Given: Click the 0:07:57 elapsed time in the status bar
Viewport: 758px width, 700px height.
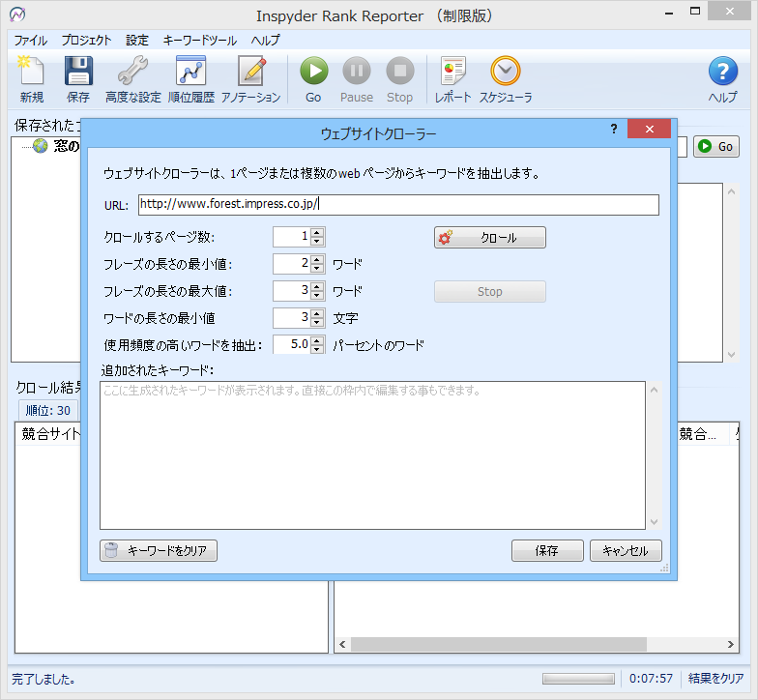Looking at the screenshot, I should 651,679.
